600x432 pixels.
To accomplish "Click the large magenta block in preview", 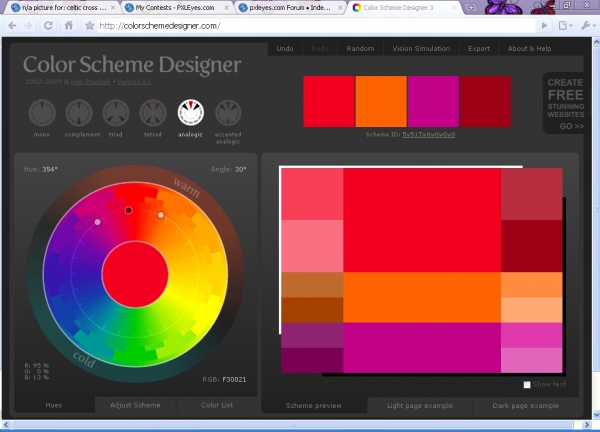I will click(x=422, y=347).
